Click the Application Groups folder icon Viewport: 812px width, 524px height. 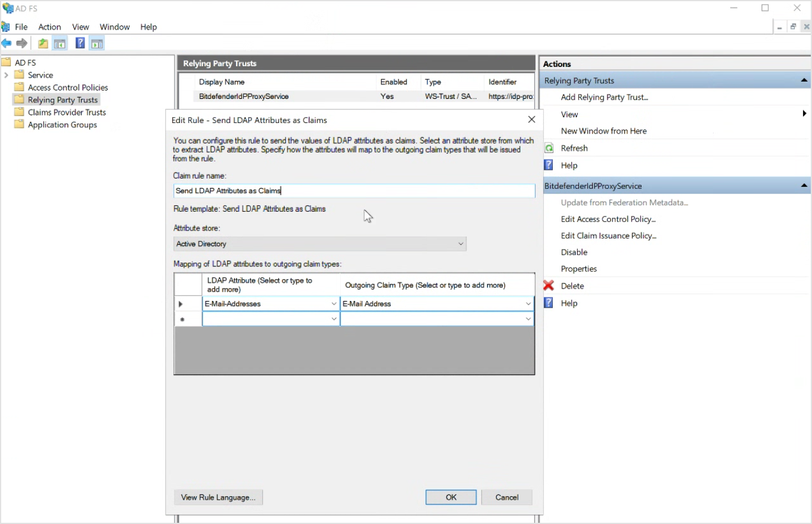coord(19,125)
